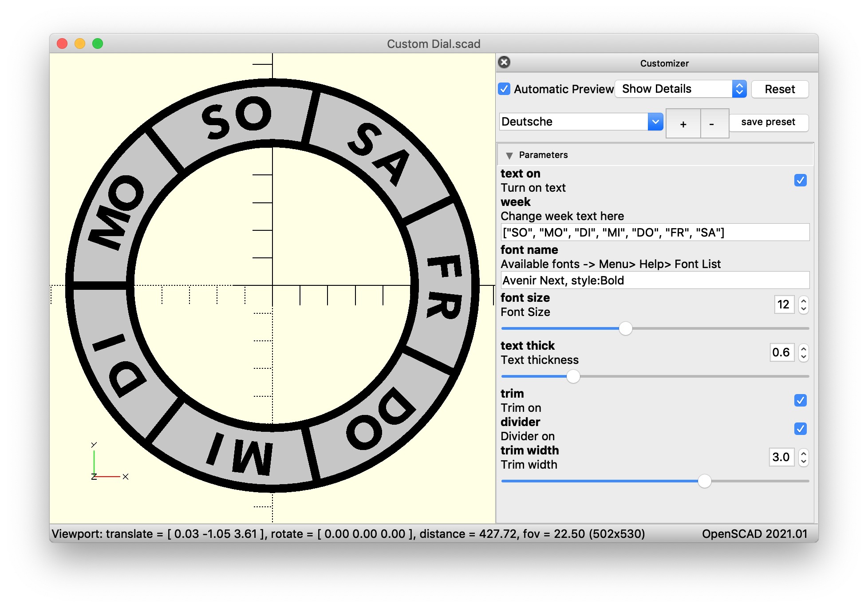Disable the text on checkbox
Screen dimensions: 868x608
pyautogui.click(x=800, y=180)
